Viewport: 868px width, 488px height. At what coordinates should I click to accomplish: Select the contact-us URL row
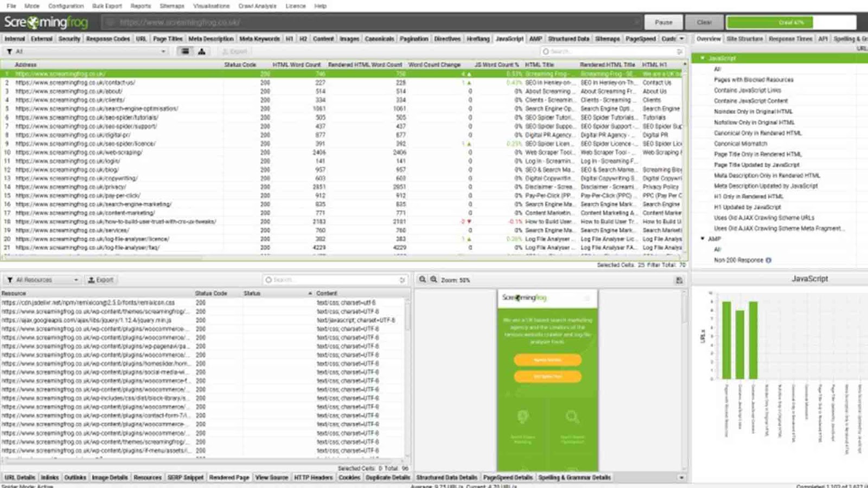point(342,82)
